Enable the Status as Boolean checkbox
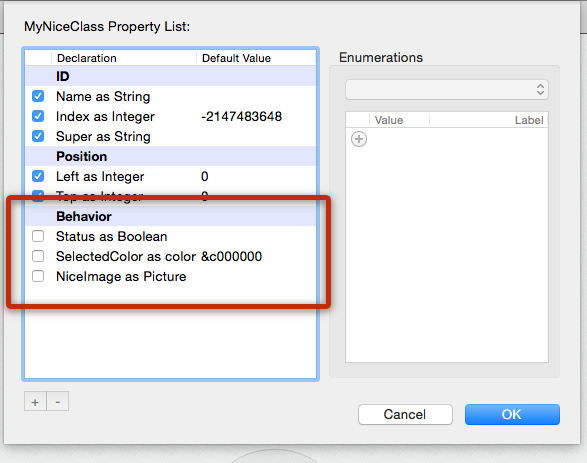 coord(38,236)
